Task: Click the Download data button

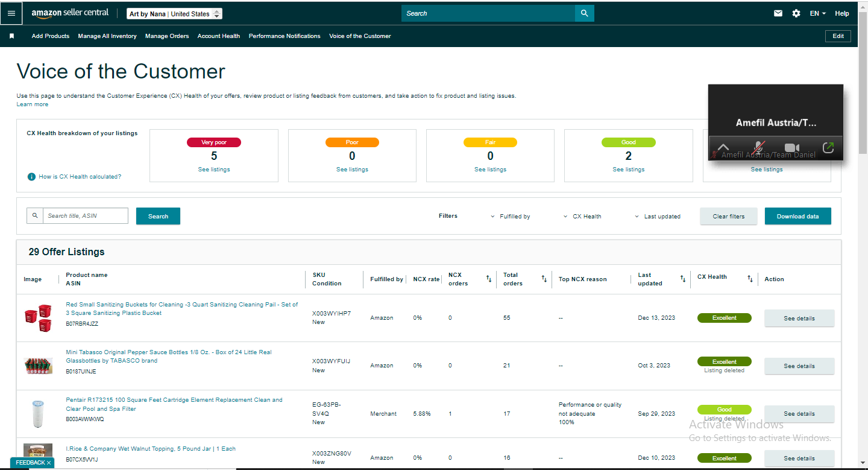Action: 798,216
